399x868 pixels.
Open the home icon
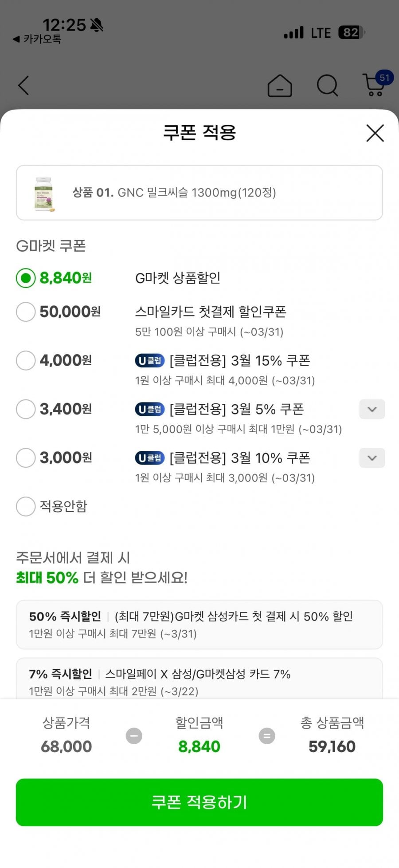tap(280, 85)
